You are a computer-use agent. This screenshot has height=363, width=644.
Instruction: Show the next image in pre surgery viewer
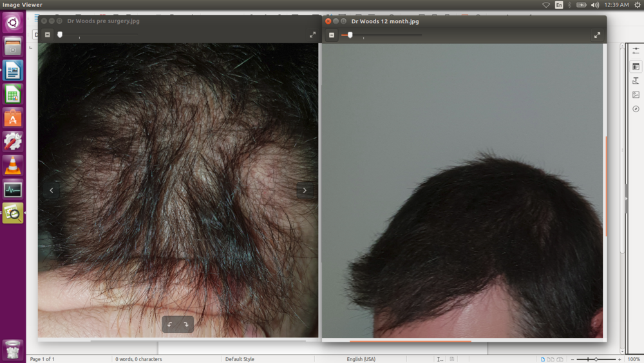(x=305, y=190)
